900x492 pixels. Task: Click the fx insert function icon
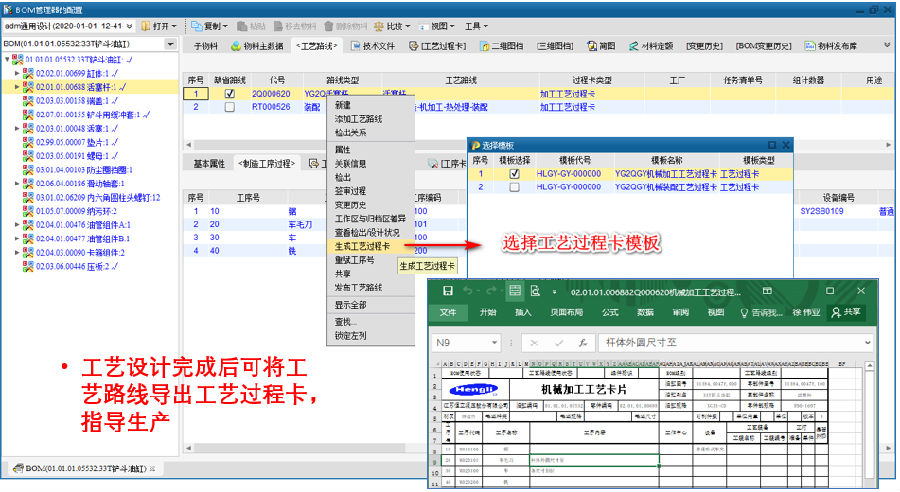click(x=580, y=342)
